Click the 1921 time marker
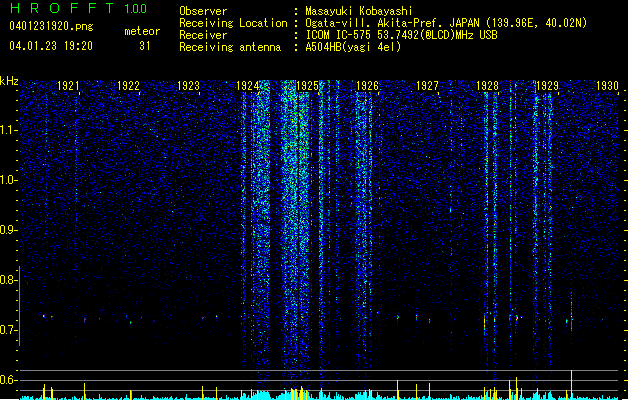The width and height of the screenshot is (629, 400). [x=68, y=86]
